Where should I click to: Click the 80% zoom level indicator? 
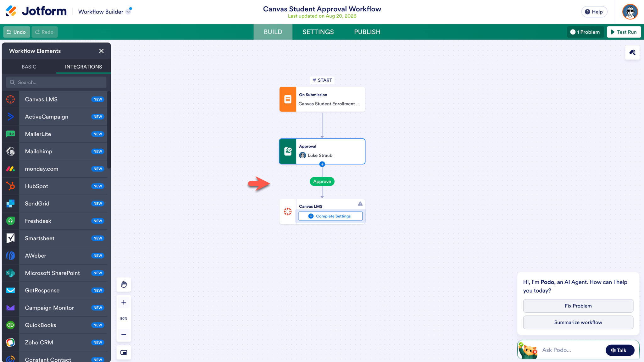(x=124, y=318)
